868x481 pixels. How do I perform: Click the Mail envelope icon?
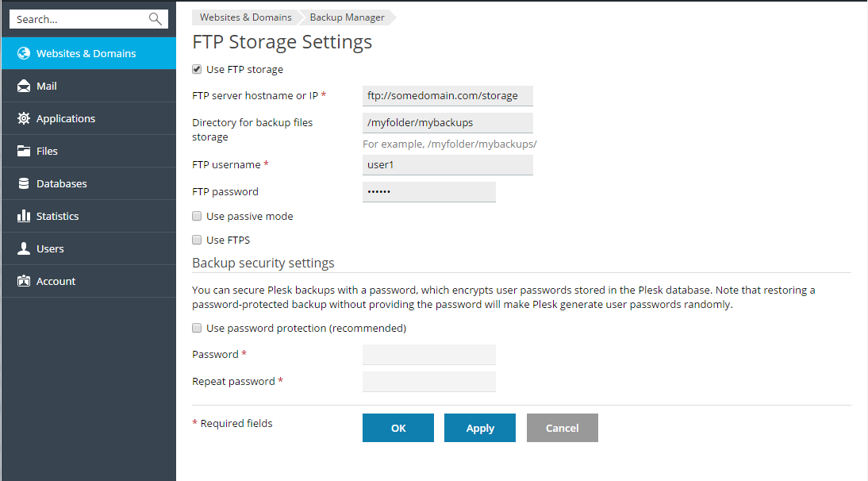[x=23, y=86]
